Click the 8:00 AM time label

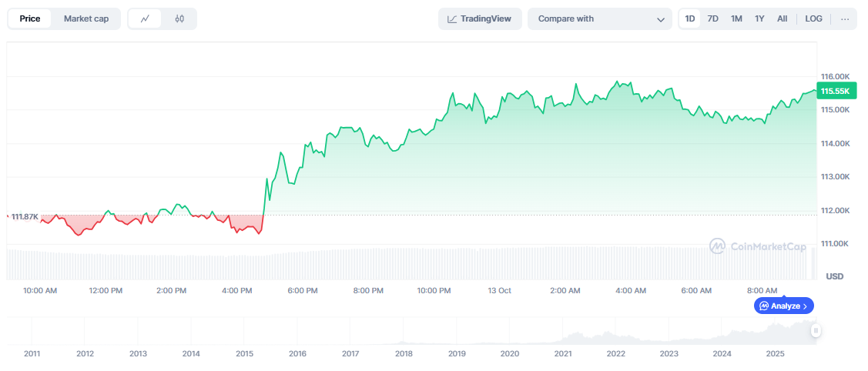[762, 291]
